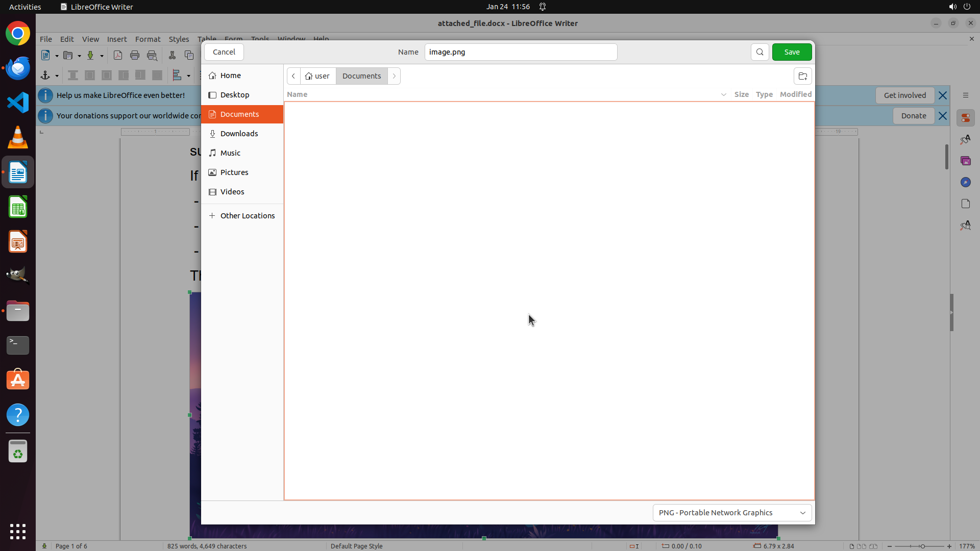Click the search icon in save dialog
This screenshot has height=551, width=980.
click(x=759, y=52)
